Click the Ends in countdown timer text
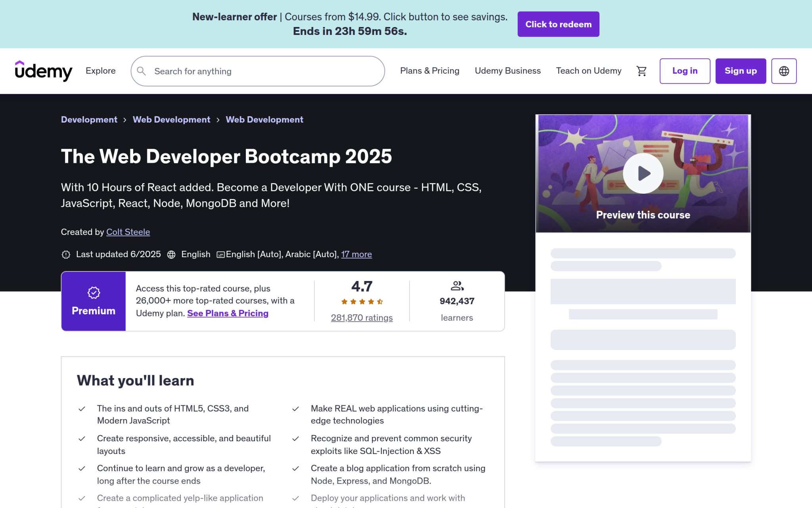The height and width of the screenshot is (508, 812). point(350,31)
